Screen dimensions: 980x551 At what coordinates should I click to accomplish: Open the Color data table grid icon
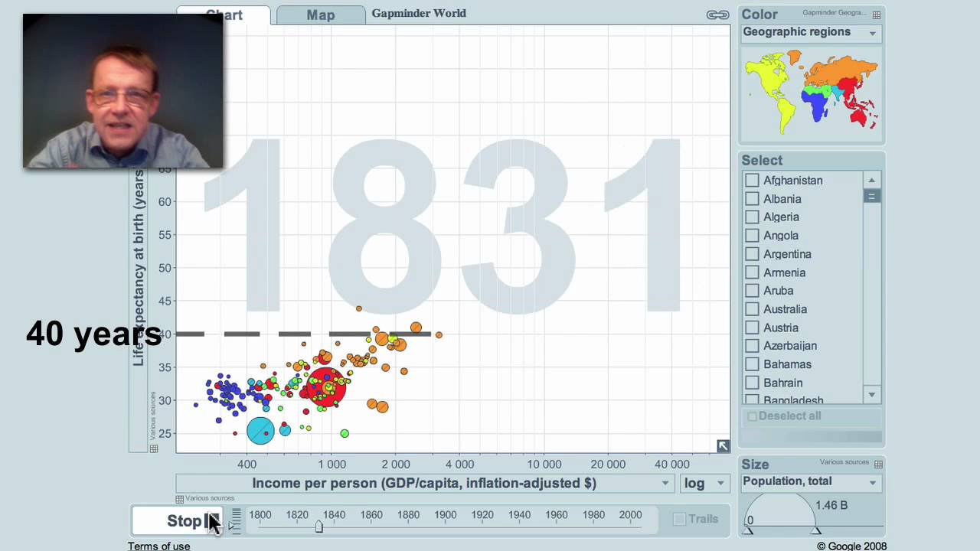point(877,15)
